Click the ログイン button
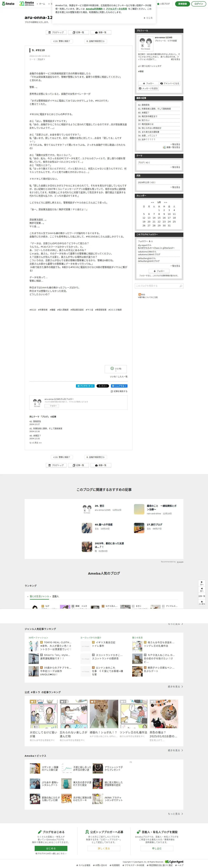The image size is (208, 868). [199, 4]
